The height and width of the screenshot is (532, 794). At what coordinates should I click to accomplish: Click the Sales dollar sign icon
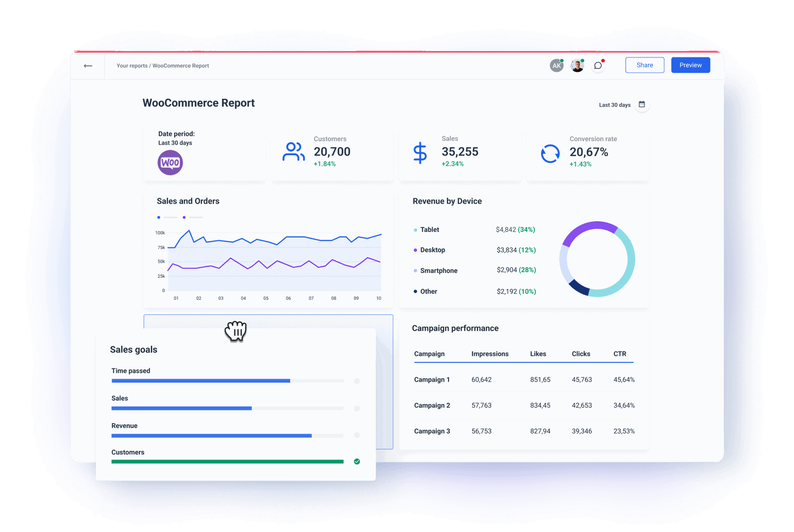pos(420,153)
